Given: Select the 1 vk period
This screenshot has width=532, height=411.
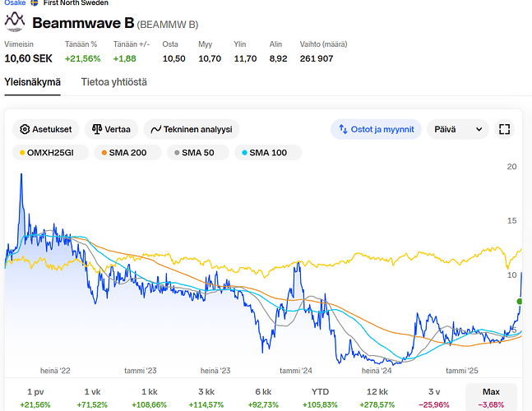Looking at the screenshot, I should 92,398.
